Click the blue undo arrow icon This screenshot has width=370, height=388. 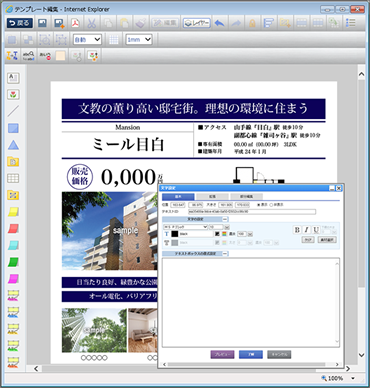tap(219, 23)
